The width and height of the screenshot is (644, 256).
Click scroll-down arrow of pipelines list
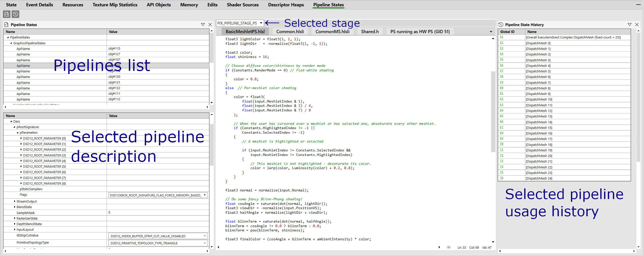point(212,103)
